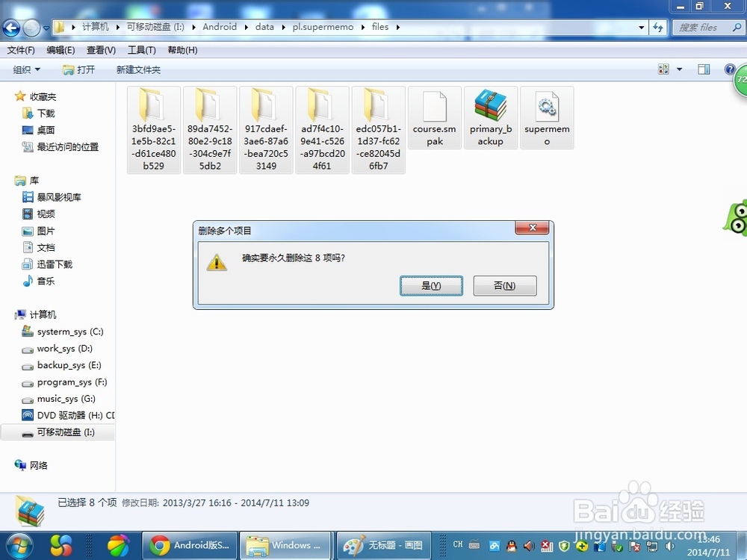
Task: Open the recent pages dropdown arrow
Action: click(46, 28)
